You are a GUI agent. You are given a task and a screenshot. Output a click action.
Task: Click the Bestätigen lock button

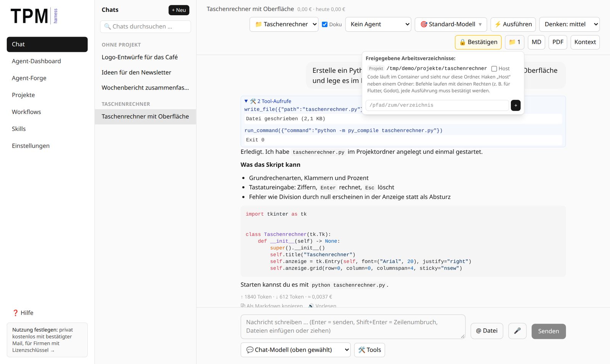[478, 42]
